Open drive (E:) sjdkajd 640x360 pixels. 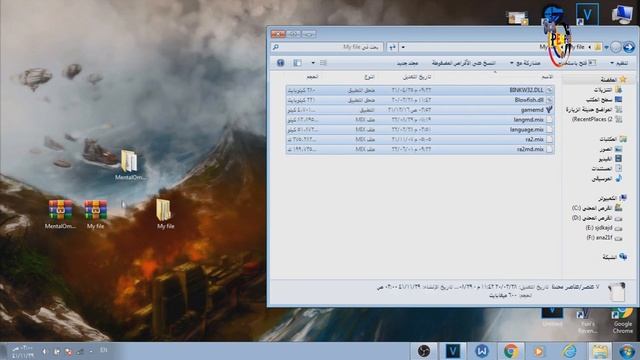[604, 228]
